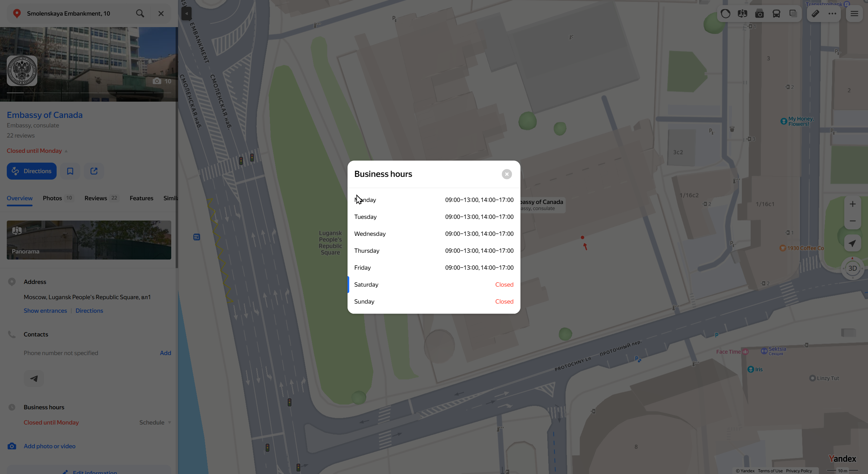The height and width of the screenshot is (474, 868).
Task: Select Monday hours row
Action: coord(434,200)
